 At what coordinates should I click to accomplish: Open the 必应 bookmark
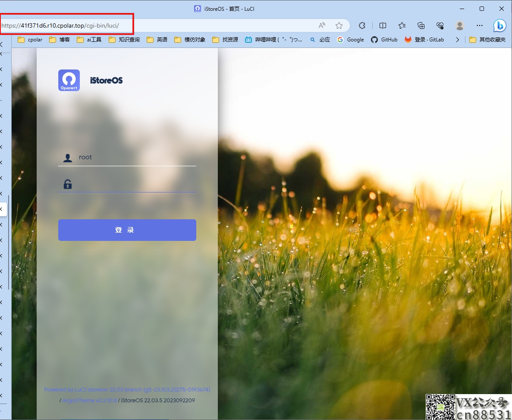coord(320,40)
